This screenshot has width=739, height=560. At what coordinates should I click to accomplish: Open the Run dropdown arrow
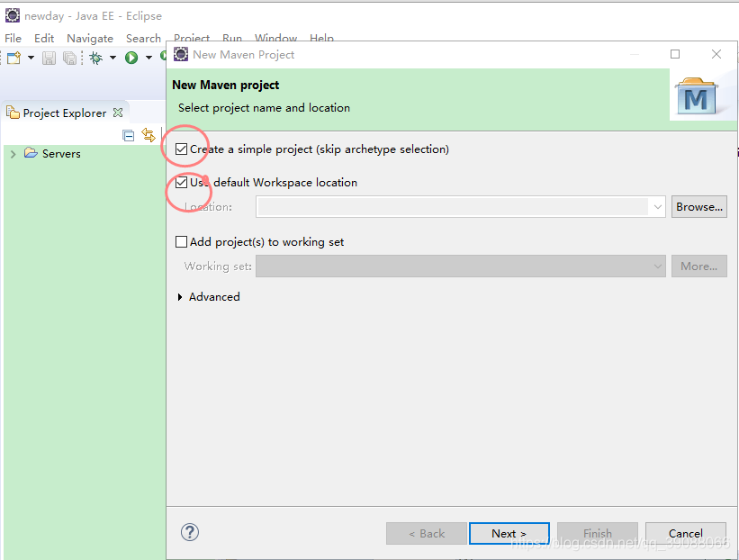pos(149,58)
